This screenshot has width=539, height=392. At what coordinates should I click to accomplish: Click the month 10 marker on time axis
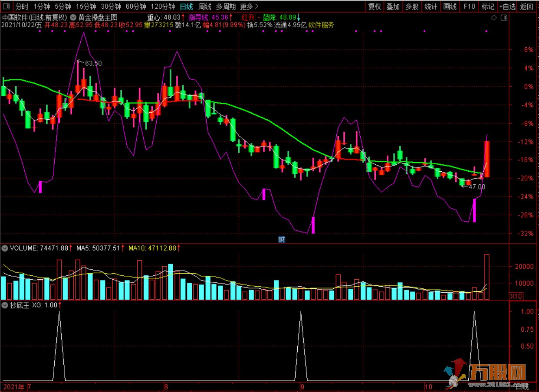tap(429, 386)
